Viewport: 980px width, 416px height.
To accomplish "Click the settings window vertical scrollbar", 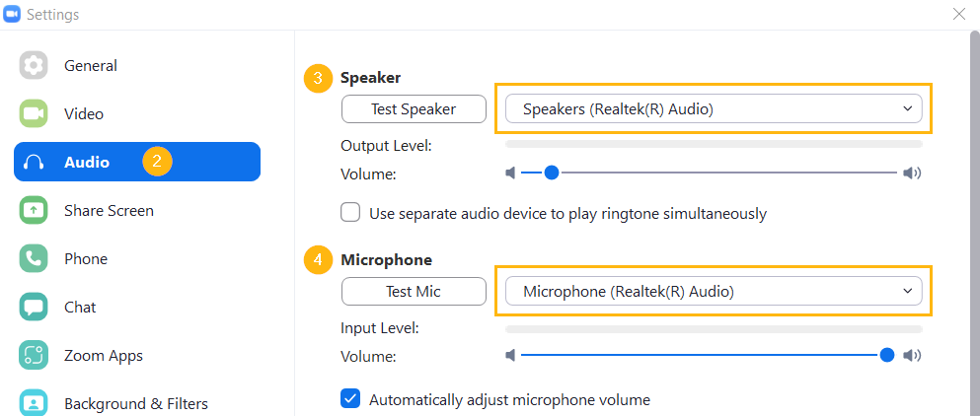I will point(975,223).
